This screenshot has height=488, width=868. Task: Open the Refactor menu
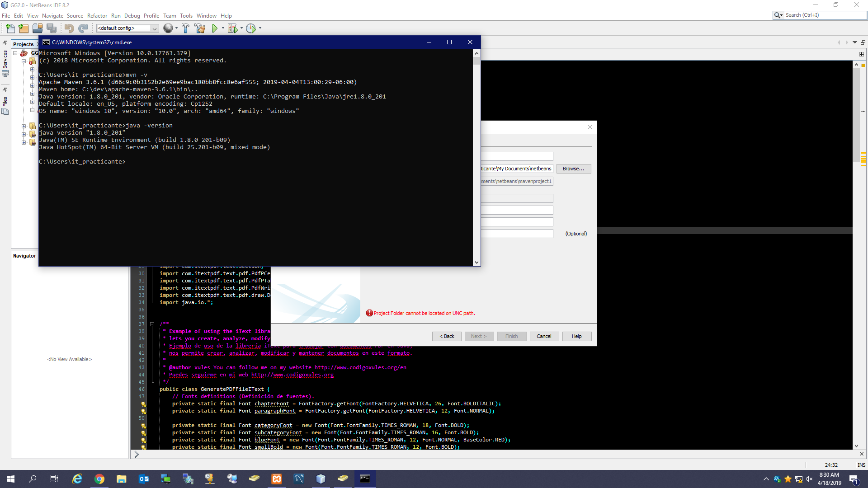97,15
